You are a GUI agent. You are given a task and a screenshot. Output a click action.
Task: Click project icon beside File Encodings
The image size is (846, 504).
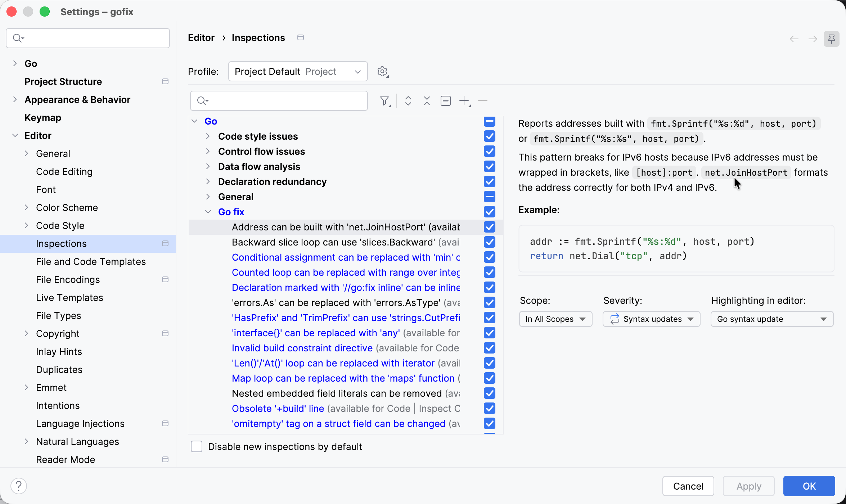pos(165,279)
